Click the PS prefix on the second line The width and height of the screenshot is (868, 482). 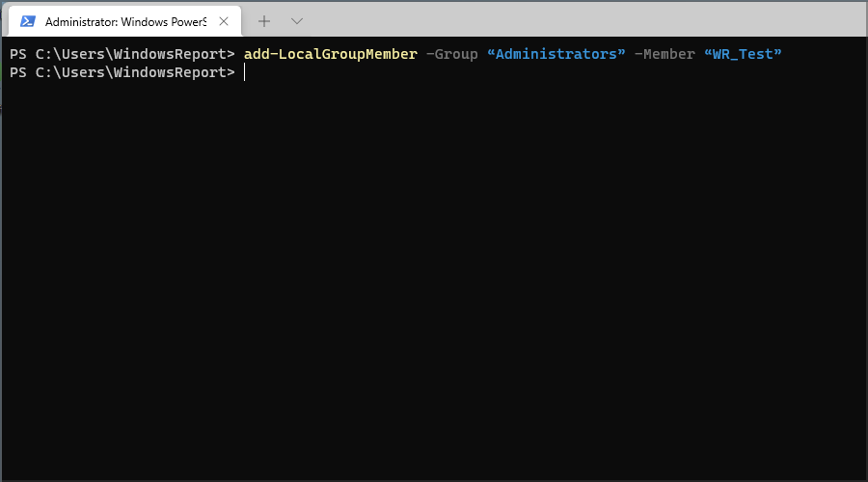coord(18,72)
